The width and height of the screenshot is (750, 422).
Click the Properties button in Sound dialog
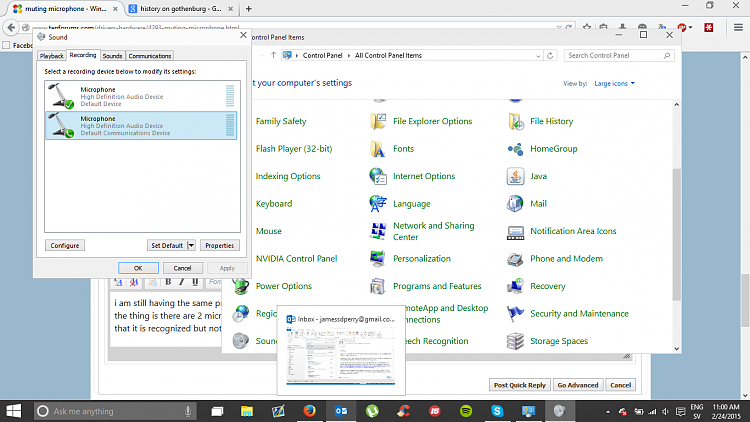click(220, 245)
